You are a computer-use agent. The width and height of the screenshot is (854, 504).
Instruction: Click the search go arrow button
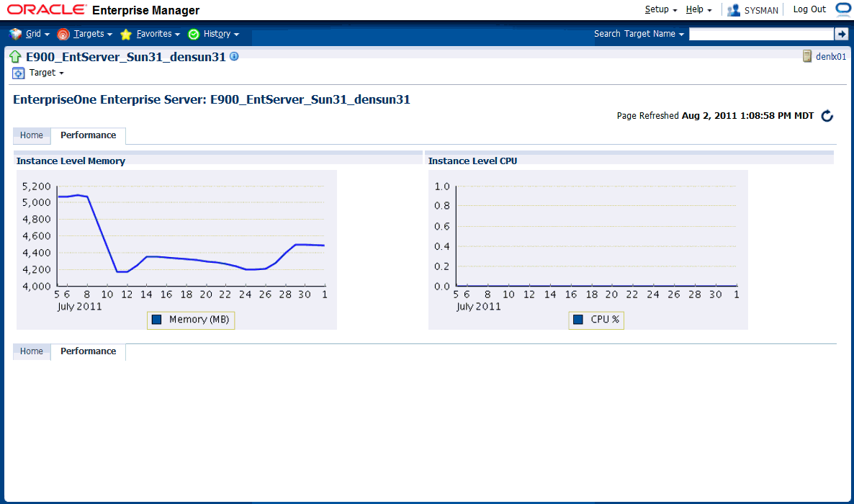(x=842, y=34)
